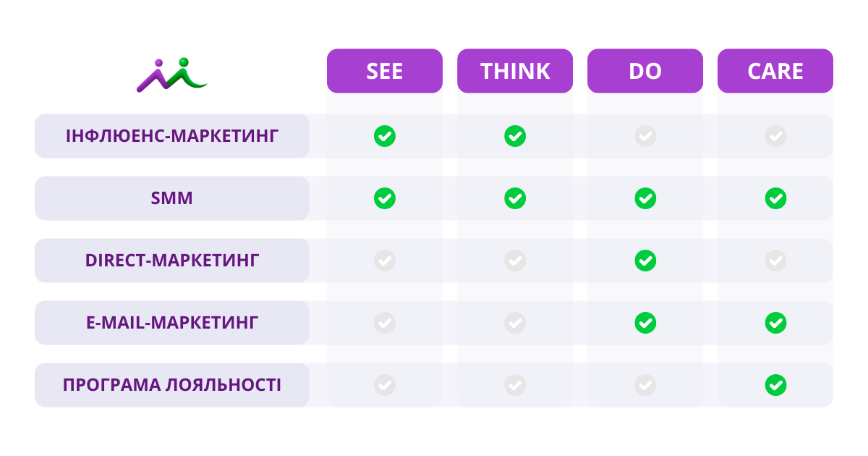This screenshot has width=868, height=456.
Task: Click gray checkmark for Інфлюенс-маркетинг under DO
Action: (x=645, y=136)
